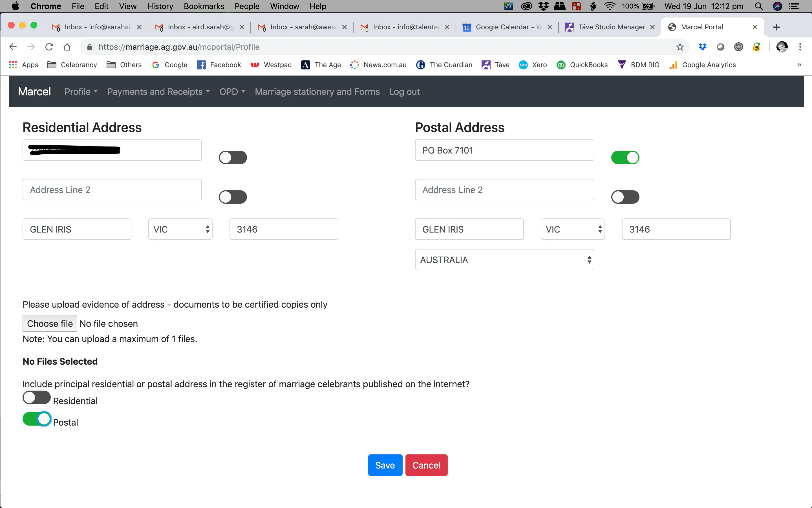Open the Celebrancy bookmarks folder
Viewport: 812px width, 508px height.
[x=72, y=65]
